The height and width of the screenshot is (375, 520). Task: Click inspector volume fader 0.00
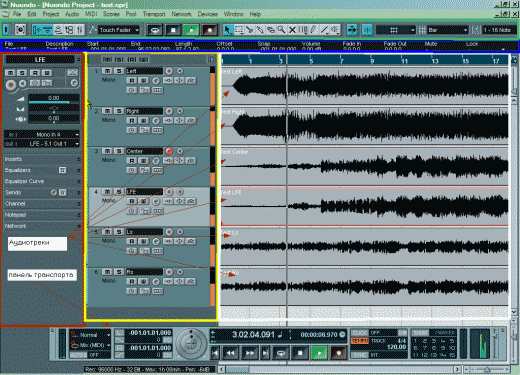pos(54,99)
